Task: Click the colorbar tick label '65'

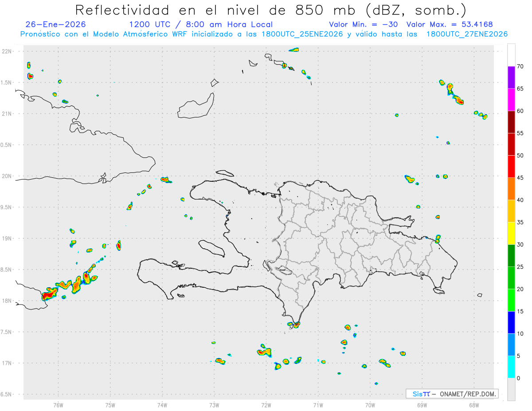Action: tap(520, 89)
